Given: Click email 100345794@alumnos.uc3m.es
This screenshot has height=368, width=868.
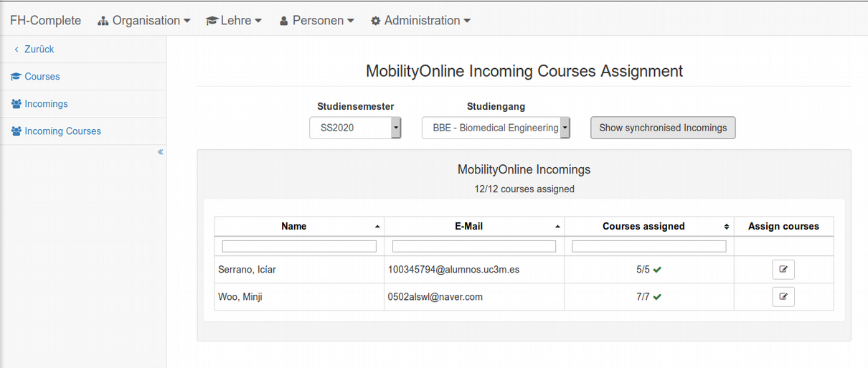Looking at the screenshot, I should pyautogui.click(x=453, y=270).
